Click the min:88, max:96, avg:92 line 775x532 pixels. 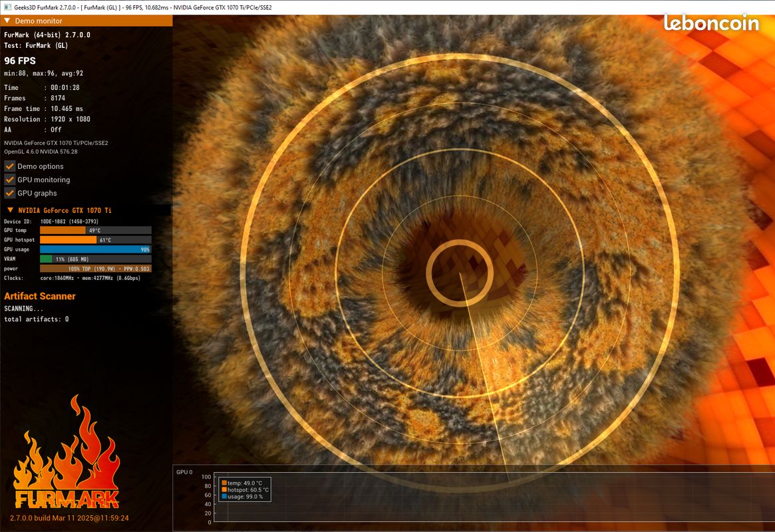pos(43,73)
